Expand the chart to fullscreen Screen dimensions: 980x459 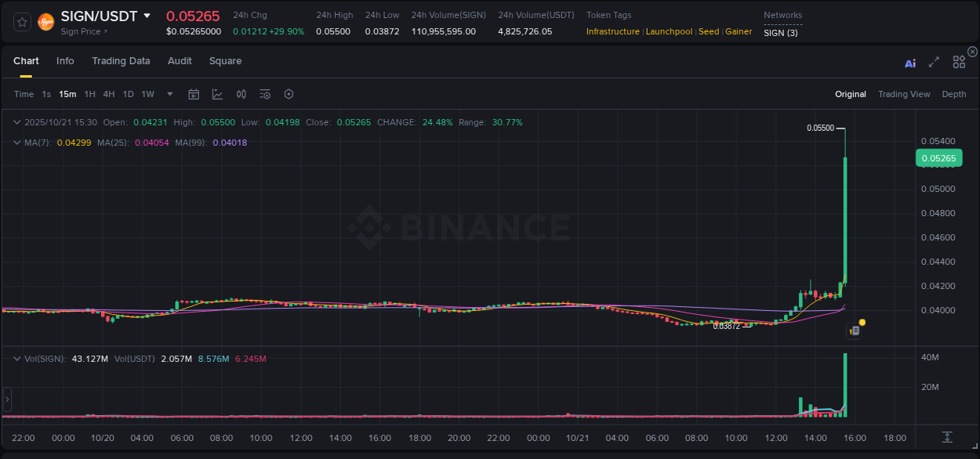coord(934,61)
